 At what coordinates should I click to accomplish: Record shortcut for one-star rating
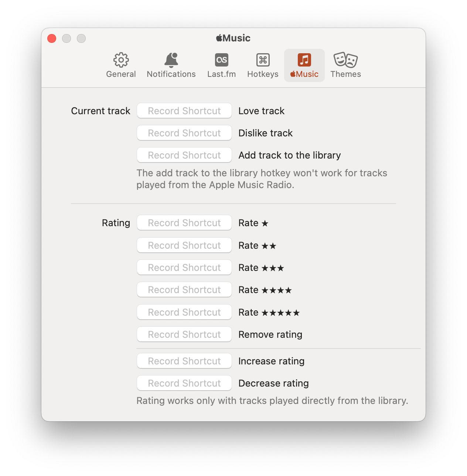184,223
